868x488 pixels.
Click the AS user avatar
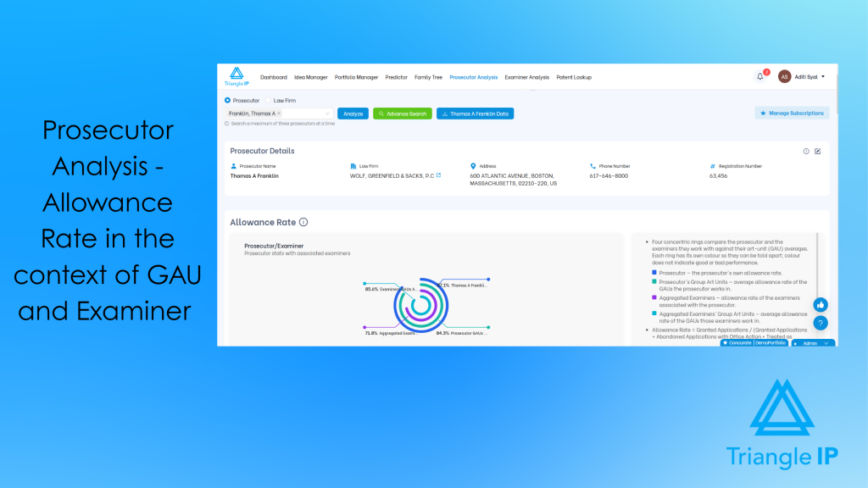coord(784,77)
